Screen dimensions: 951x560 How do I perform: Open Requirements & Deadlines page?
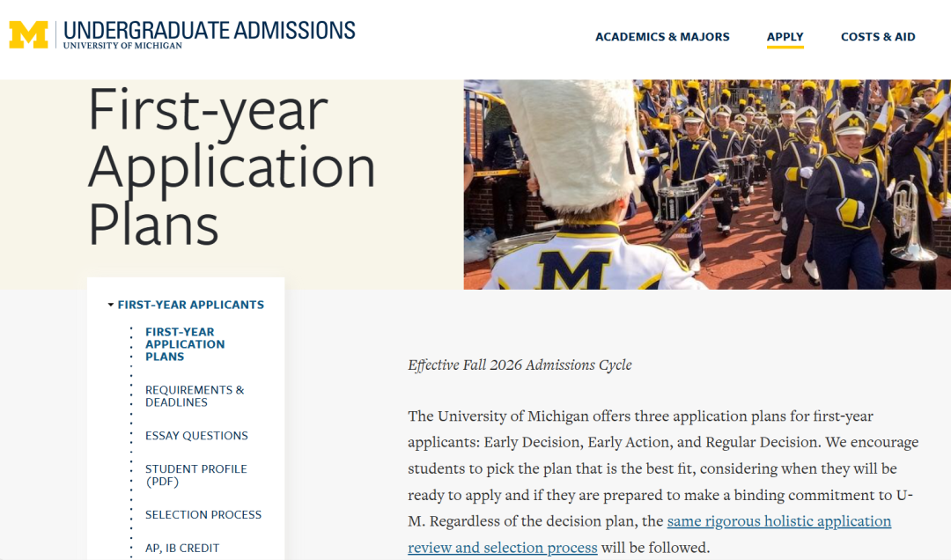point(195,395)
